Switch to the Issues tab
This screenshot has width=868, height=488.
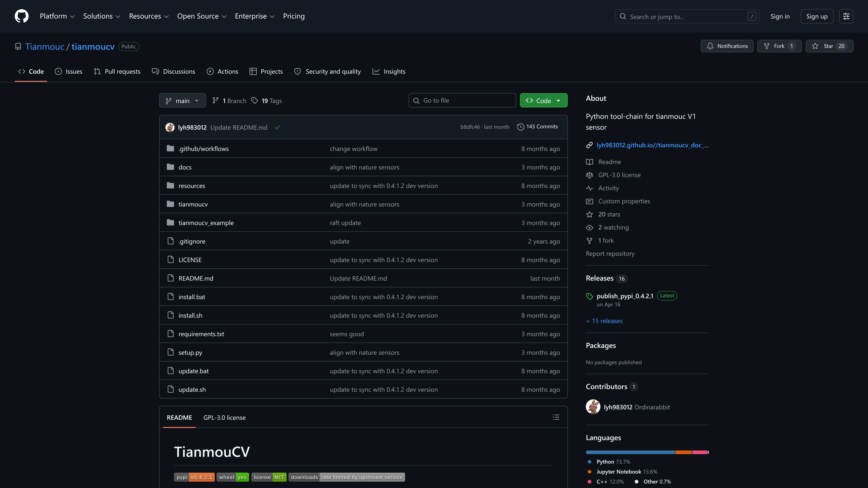click(69, 71)
